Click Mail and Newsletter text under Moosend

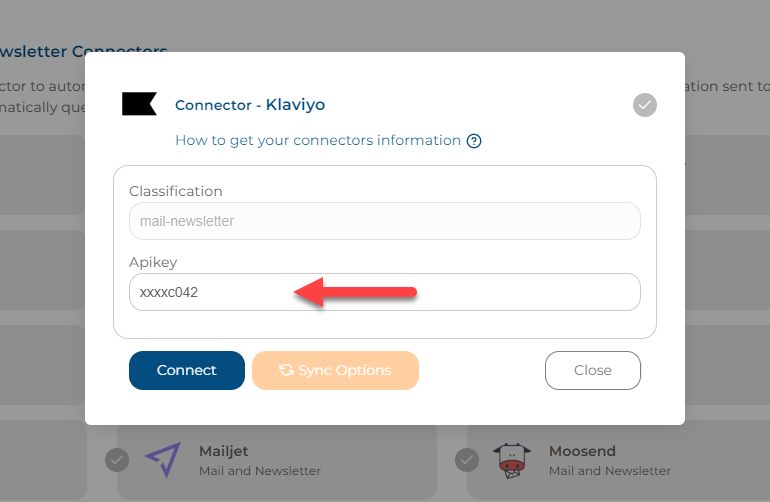tap(609, 471)
